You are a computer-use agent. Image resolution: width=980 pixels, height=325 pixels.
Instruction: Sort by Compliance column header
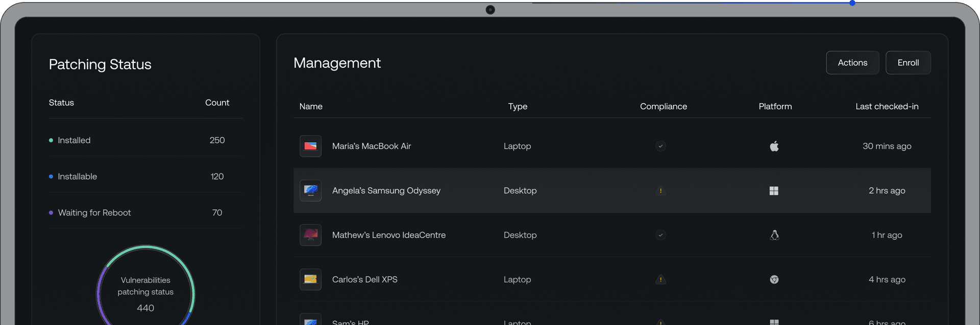tap(663, 107)
